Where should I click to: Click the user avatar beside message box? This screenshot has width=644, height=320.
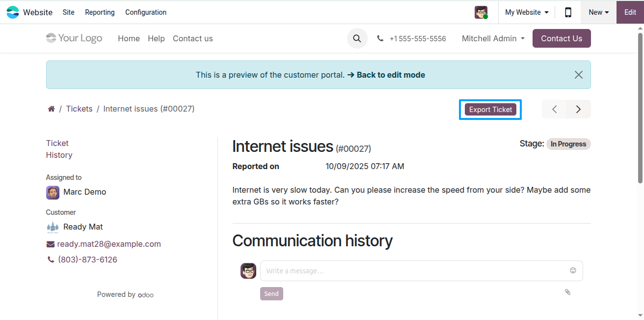[248, 271]
